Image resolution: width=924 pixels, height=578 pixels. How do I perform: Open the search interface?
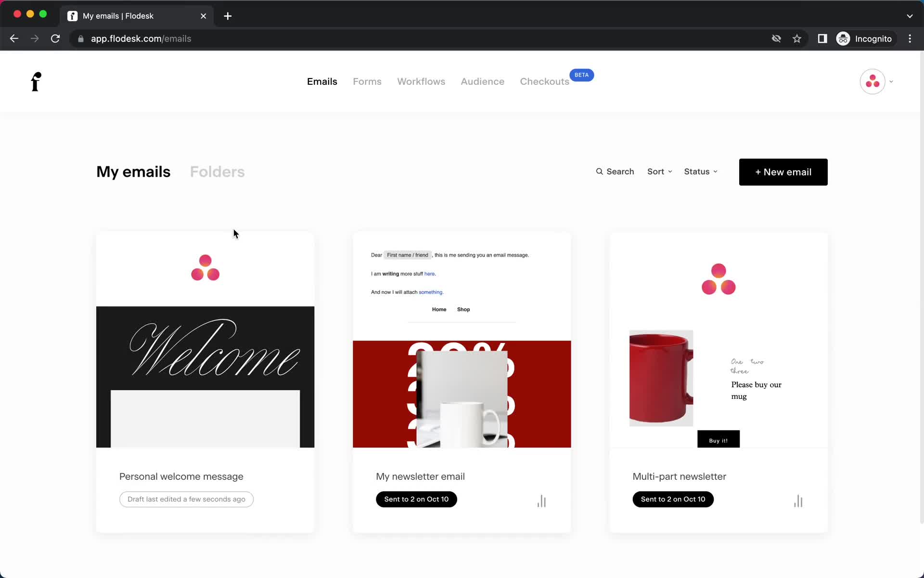click(x=615, y=171)
